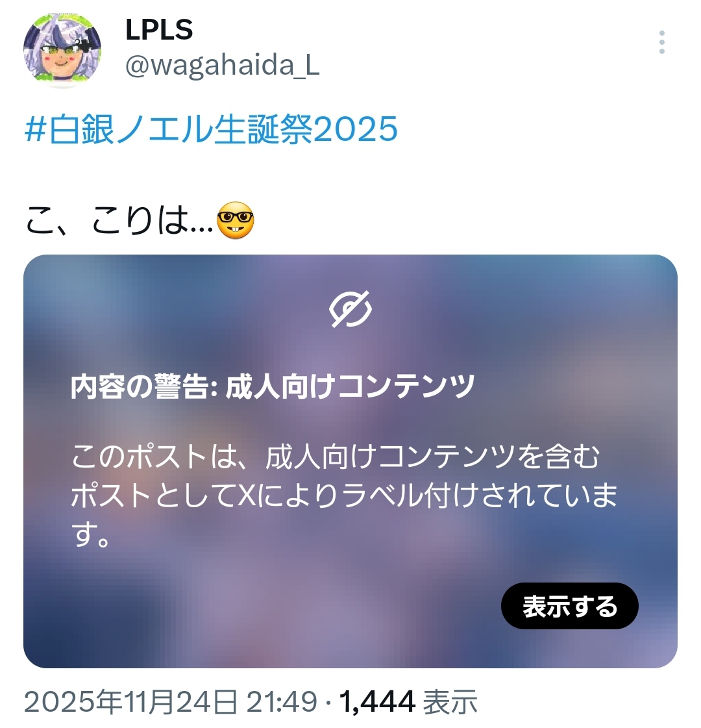Viewport: 701px width, 728px height.
Task: Click the 表示 views label after 1,444
Action: pos(450,701)
